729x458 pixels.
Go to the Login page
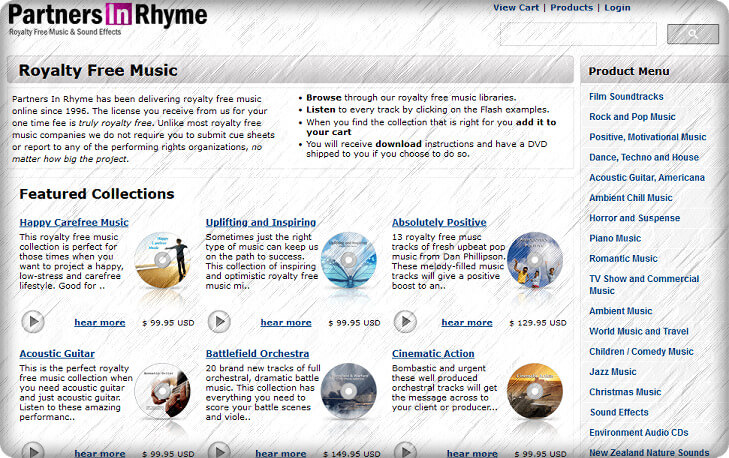[617, 7]
